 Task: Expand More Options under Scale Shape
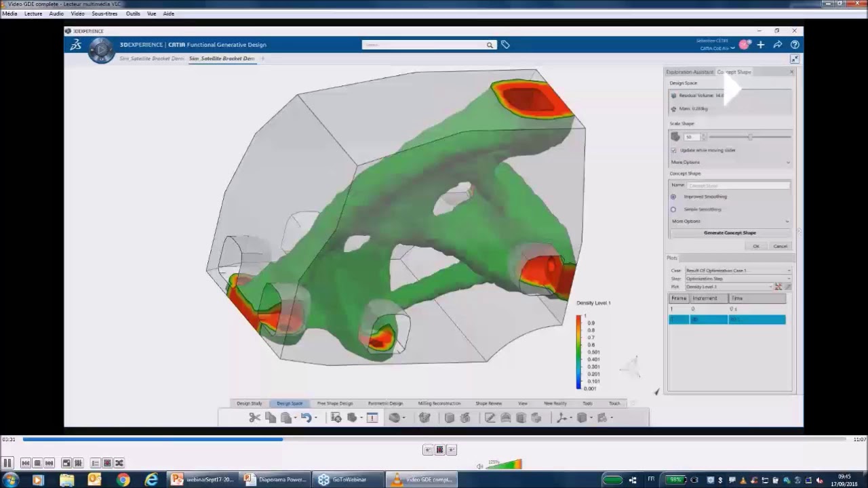tap(730, 162)
